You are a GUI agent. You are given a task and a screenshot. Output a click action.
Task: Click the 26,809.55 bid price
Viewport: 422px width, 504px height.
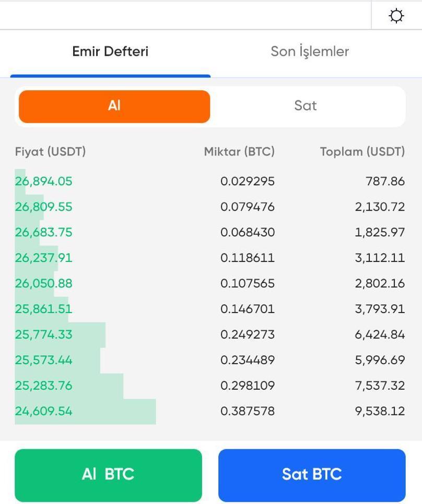[x=44, y=207]
